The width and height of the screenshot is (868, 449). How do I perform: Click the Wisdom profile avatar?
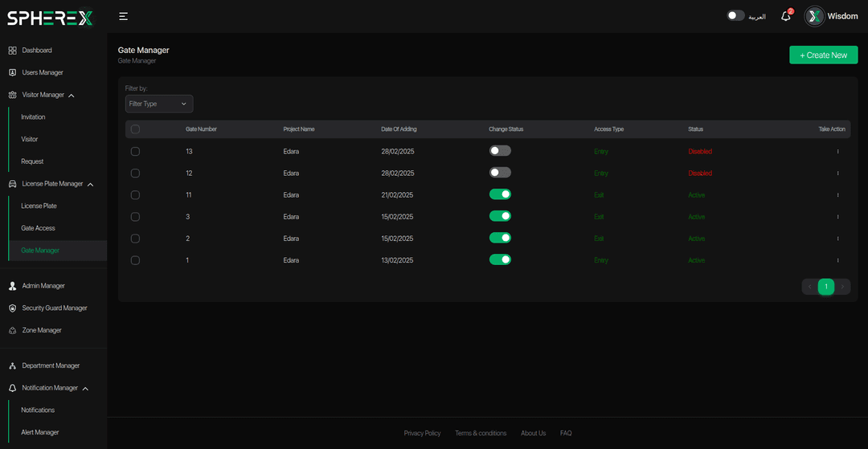pos(815,16)
